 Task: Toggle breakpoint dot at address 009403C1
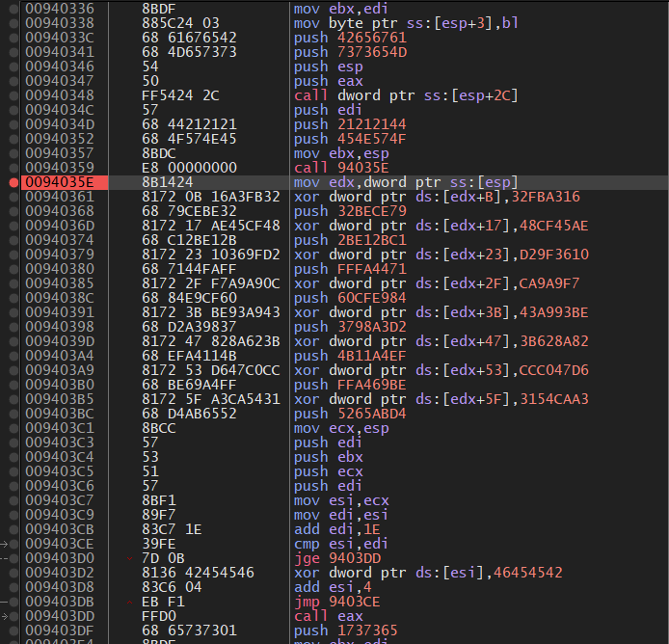coord(13,428)
